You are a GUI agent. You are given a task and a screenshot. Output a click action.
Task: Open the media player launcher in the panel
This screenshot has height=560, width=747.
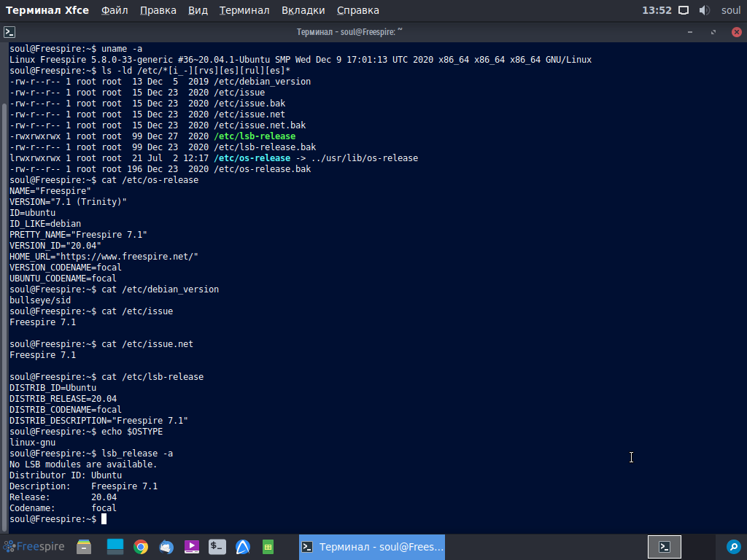(192, 547)
